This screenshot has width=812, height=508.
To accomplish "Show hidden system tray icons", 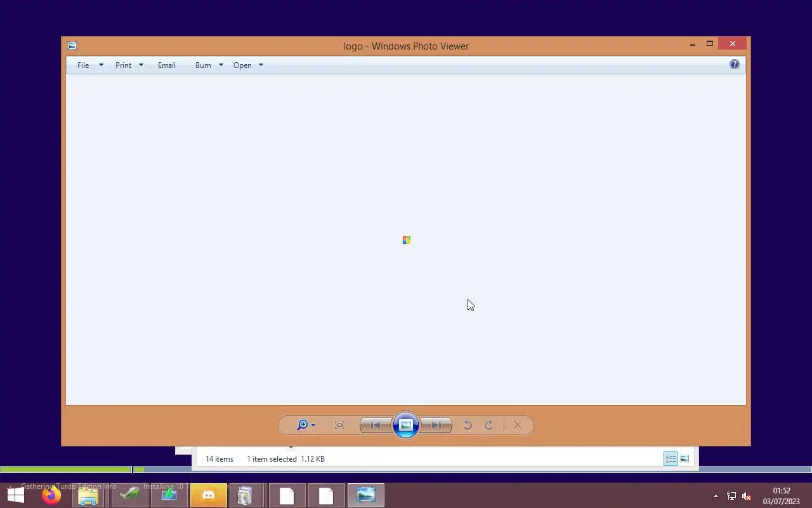I will coord(716,496).
